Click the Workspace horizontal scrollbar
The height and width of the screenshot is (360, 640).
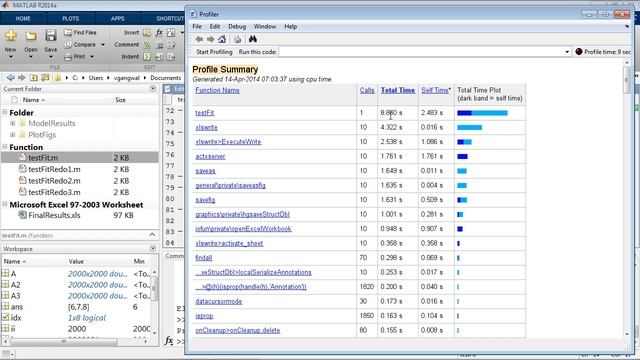coord(63,341)
